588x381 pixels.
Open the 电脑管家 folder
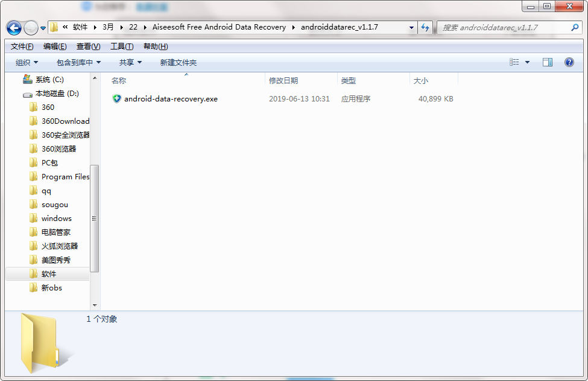pyautogui.click(x=56, y=232)
